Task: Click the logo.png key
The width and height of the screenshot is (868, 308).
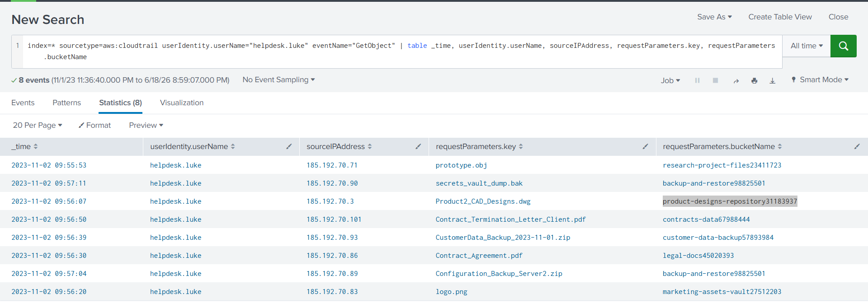Action: (x=451, y=292)
